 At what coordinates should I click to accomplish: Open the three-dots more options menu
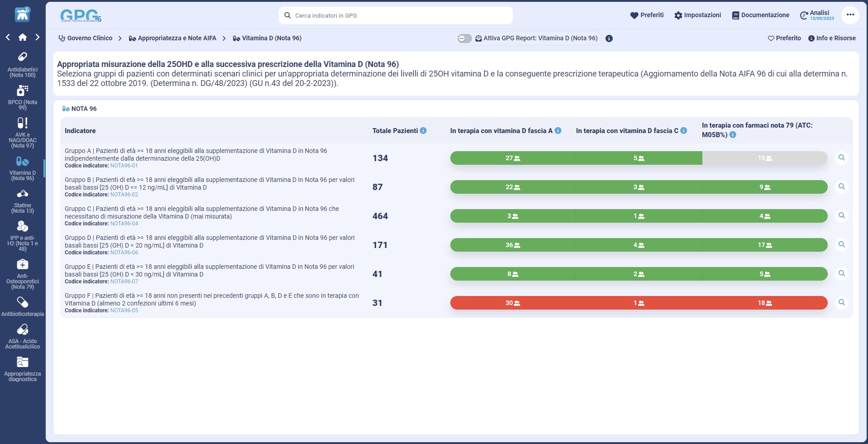coord(850,15)
